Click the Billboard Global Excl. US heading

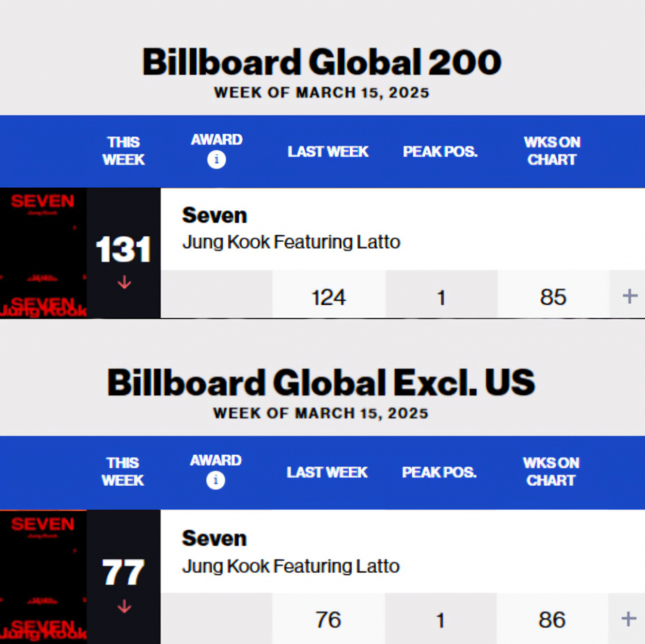click(x=321, y=382)
